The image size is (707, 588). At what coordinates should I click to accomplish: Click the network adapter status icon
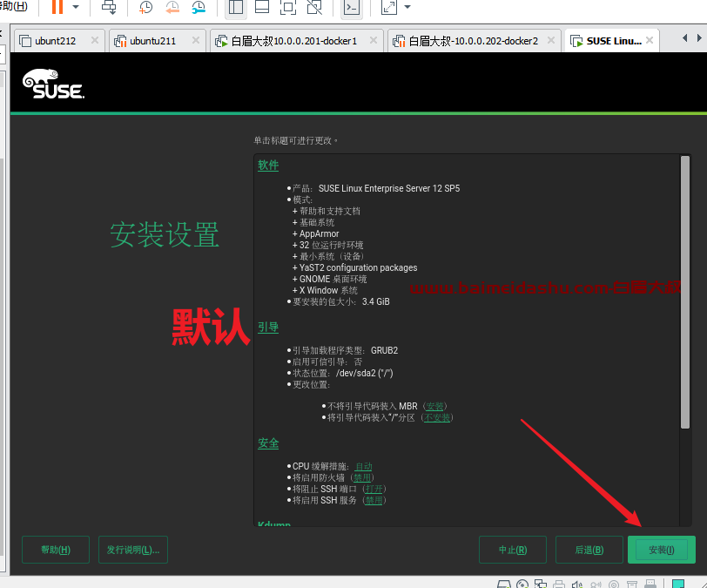pos(541,584)
